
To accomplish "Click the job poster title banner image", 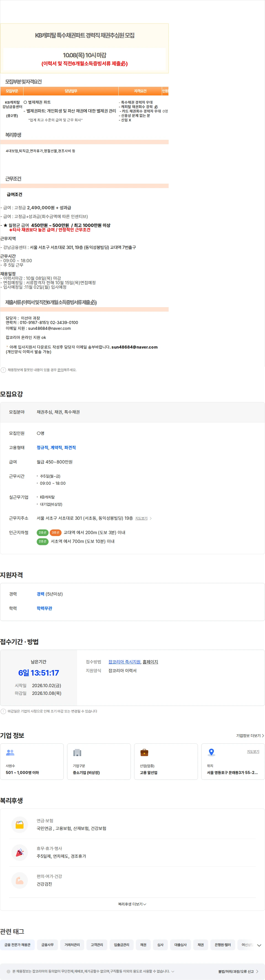I will 84,48.
